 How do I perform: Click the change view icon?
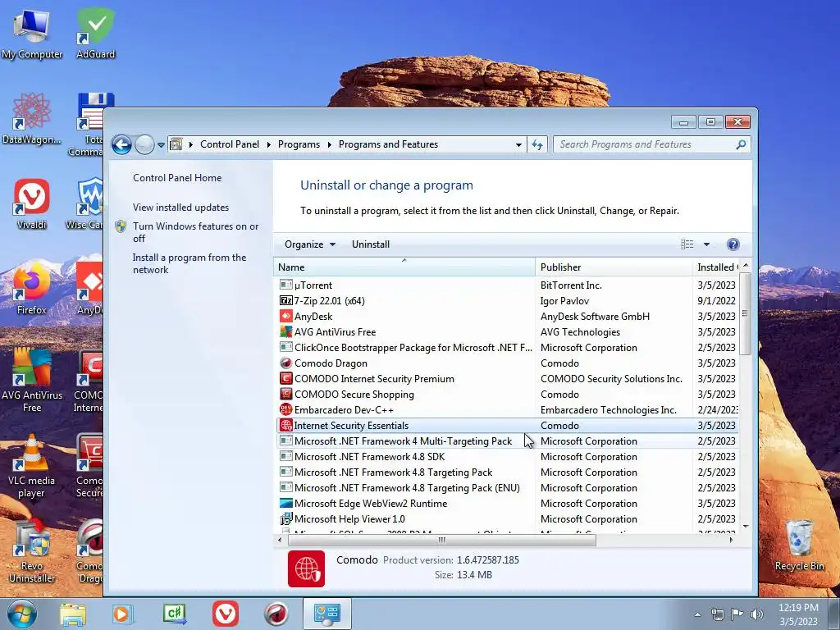687,244
